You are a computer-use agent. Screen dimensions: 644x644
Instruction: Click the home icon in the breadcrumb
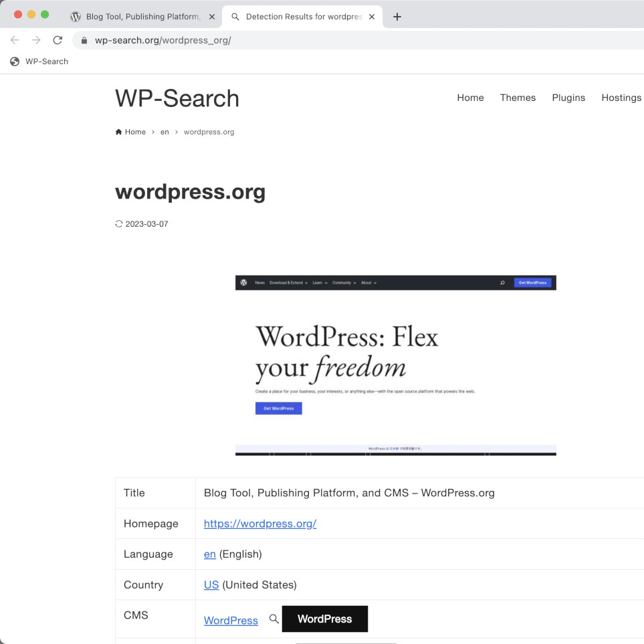pyautogui.click(x=119, y=132)
